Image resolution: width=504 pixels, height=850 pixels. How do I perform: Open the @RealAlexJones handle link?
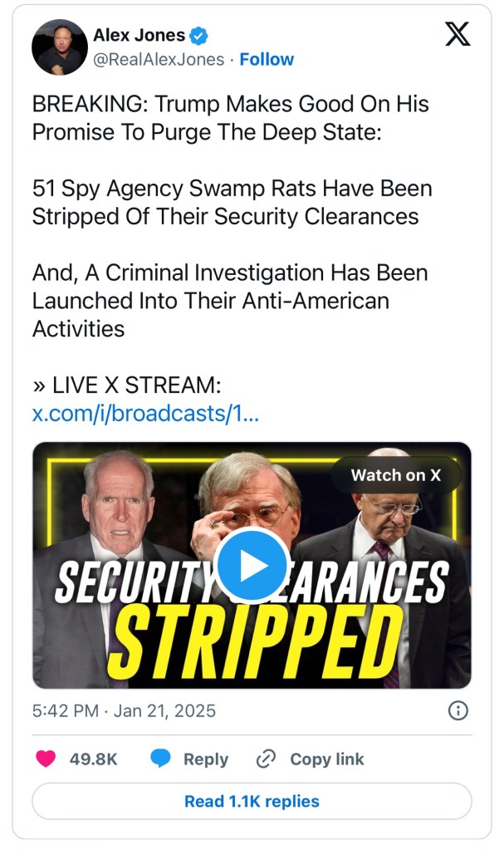(158, 60)
